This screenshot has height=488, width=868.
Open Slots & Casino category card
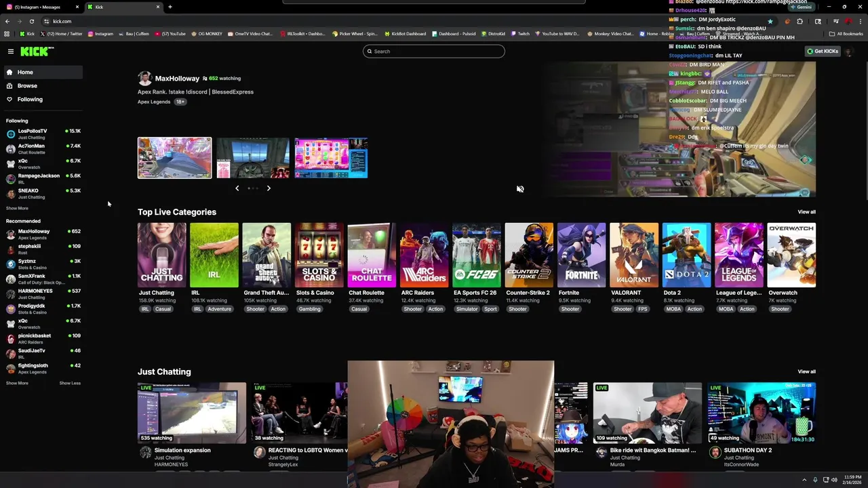coord(319,255)
